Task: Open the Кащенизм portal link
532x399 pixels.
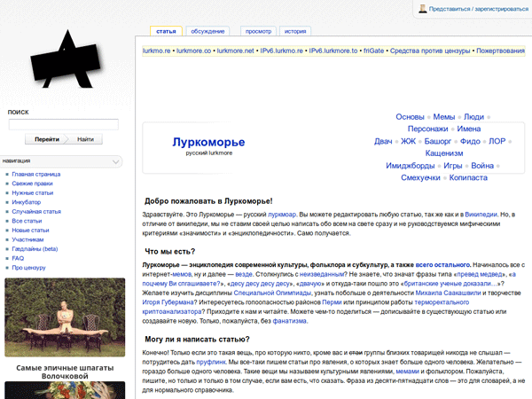Action: click(x=444, y=153)
